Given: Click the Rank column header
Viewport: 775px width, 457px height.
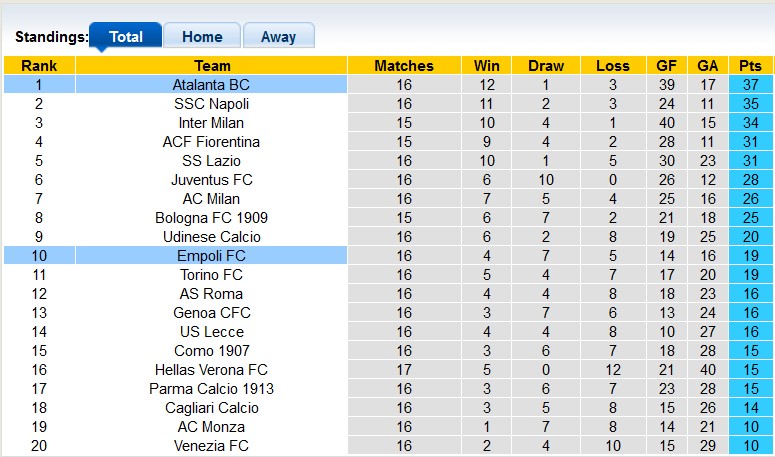Looking at the screenshot, I should point(39,66).
